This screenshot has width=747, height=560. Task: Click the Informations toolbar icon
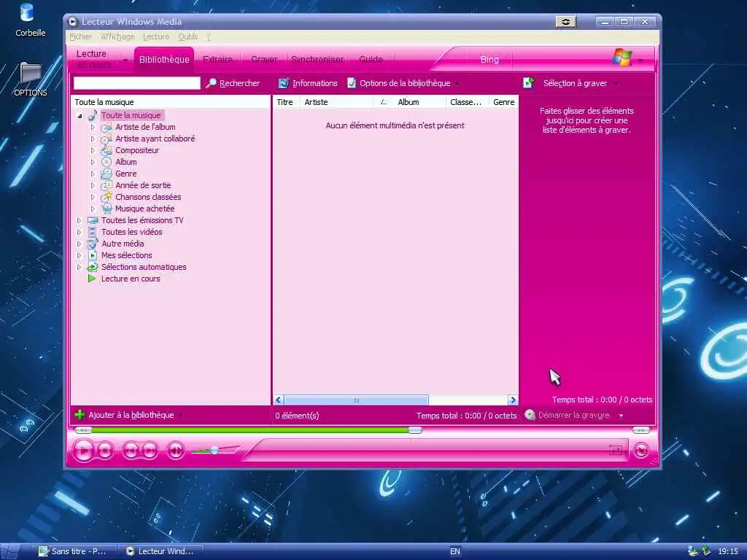pyautogui.click(x=284, y=83)
